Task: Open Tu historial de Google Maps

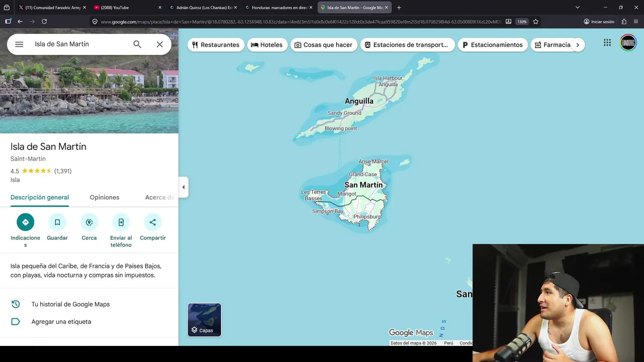Action: click(x=70, y=304)
